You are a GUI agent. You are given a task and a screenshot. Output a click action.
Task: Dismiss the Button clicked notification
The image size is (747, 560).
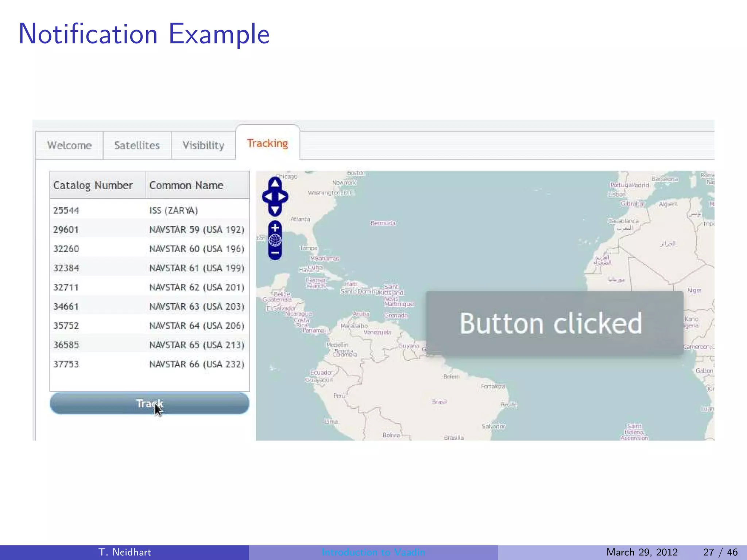(554, 323)
